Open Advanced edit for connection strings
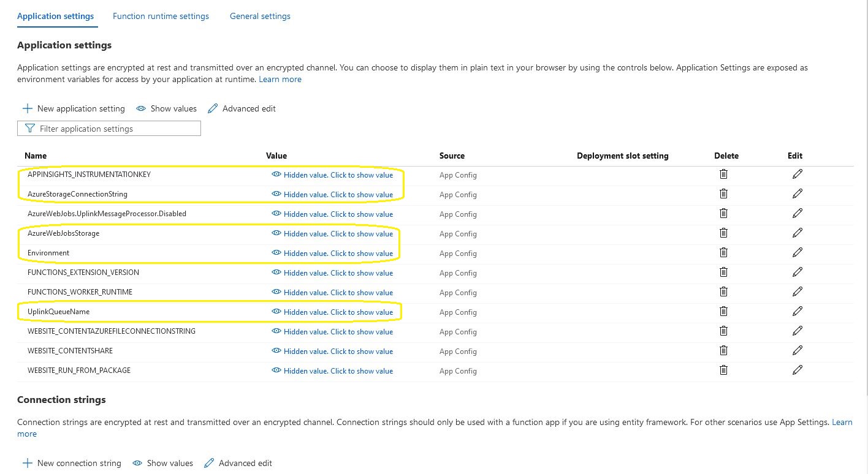 point(244,463)
